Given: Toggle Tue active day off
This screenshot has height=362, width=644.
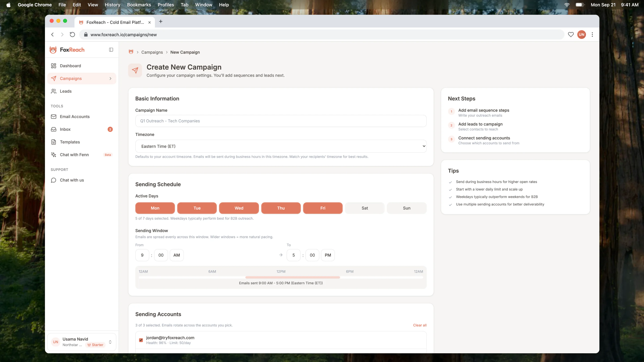Looking at the screenshot, I should click(x=197, y=208).
